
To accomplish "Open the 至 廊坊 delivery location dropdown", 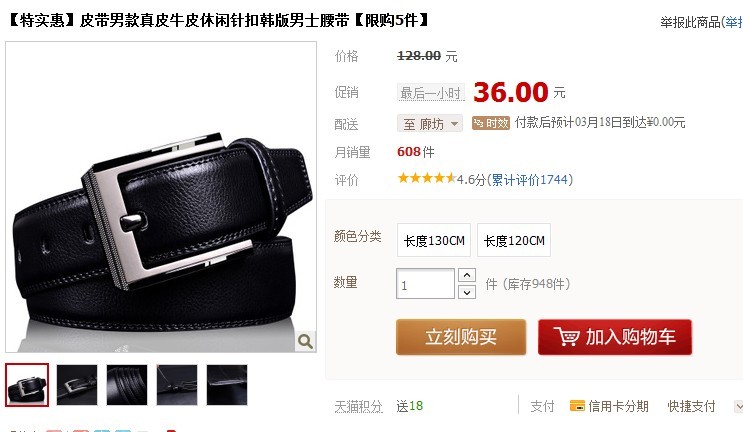I will 430,124.
